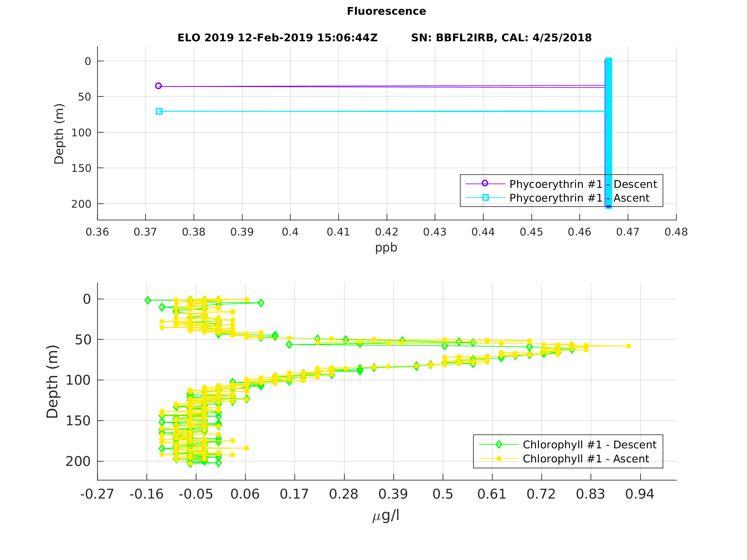Click depth '100' tick on Phycoerythrin plot
The image size is (747, 560).
coord(81,133)
